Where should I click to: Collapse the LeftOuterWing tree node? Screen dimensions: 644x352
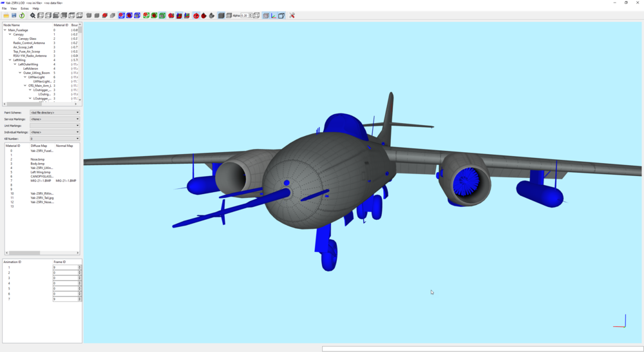point(15,64)
